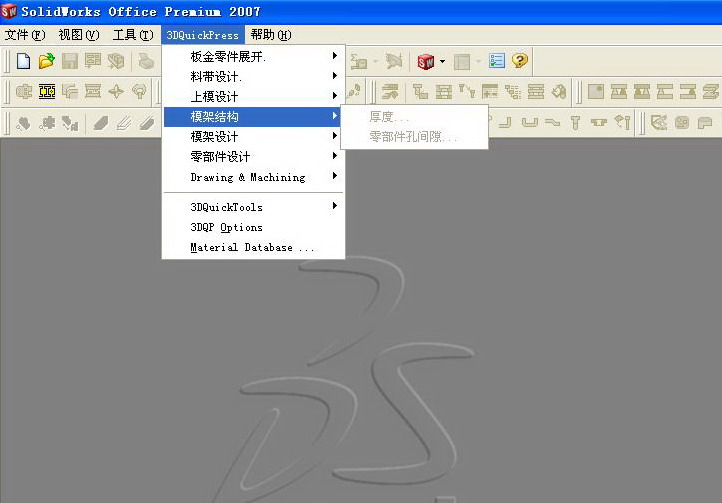The height and width of the screenshot is (503, 722).
Task: Expand the 上模设计 submenu
Action: [253, 97]
